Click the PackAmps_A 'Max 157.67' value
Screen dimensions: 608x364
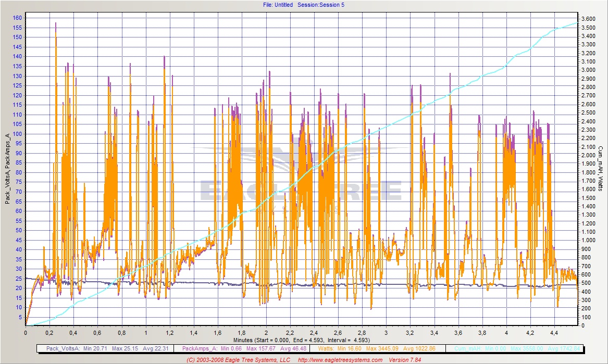tap(260, 348)
